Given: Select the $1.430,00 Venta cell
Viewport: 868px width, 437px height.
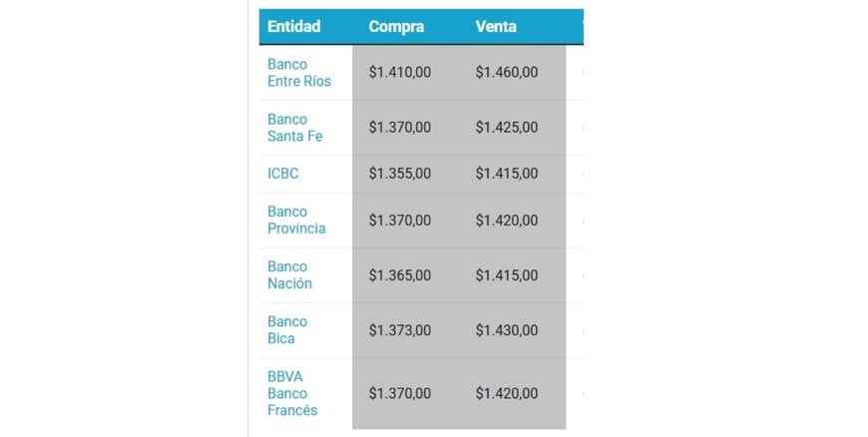Looking at the screenshot, I should point(507,329).
